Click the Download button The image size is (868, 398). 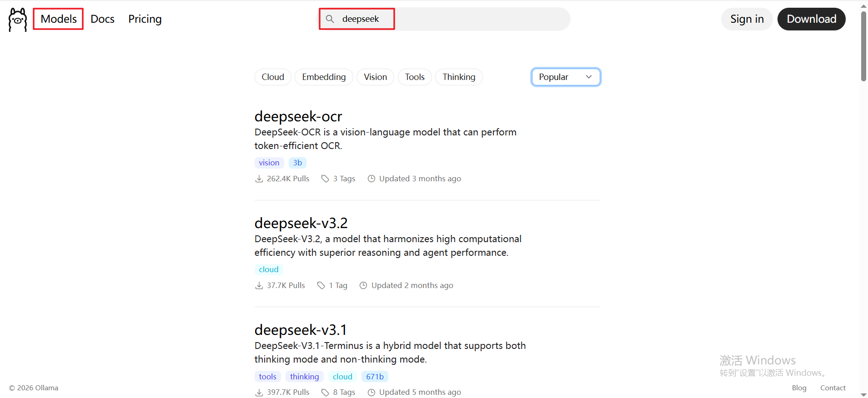coord(811,19)
